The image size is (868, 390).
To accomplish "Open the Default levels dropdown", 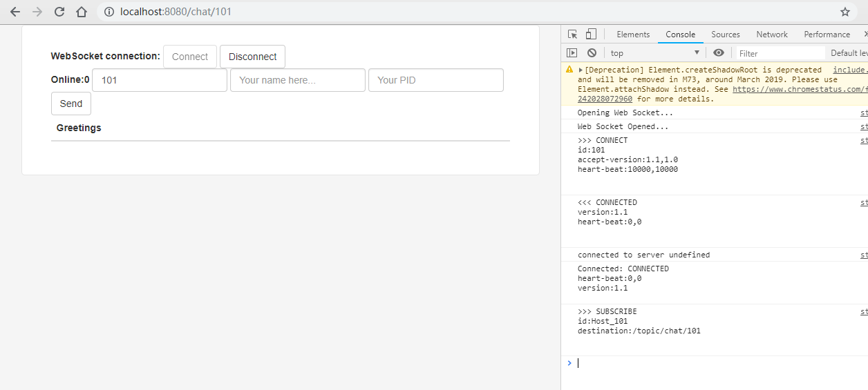I will click(849, 53).
